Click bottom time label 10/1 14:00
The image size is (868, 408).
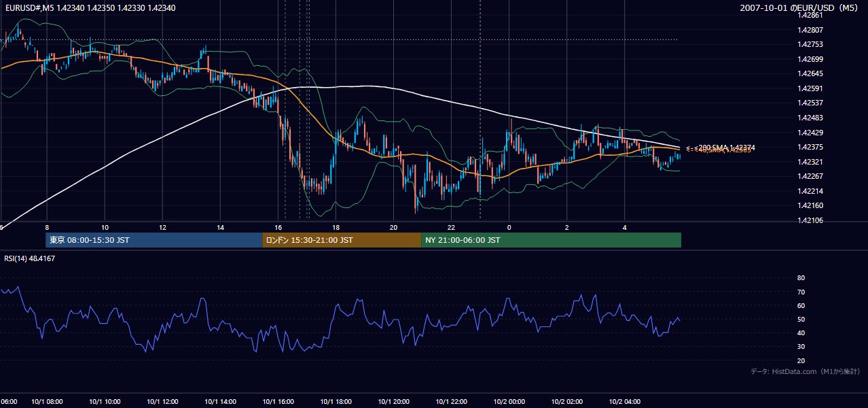220,402
